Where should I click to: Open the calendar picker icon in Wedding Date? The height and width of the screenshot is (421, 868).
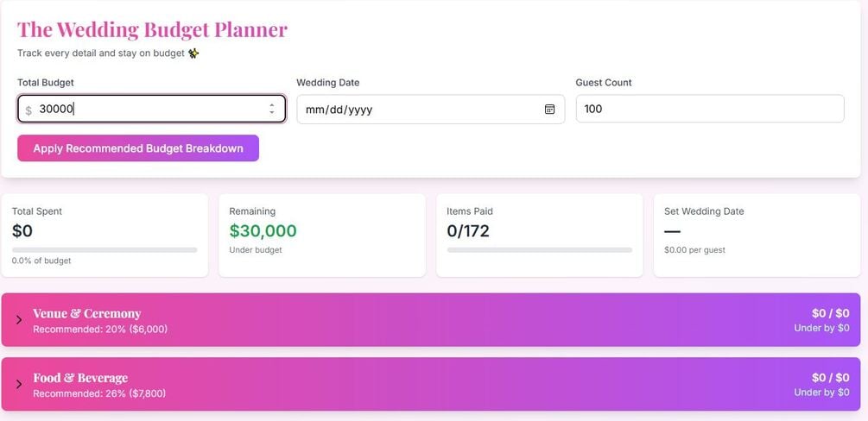[x=549, y=110]
